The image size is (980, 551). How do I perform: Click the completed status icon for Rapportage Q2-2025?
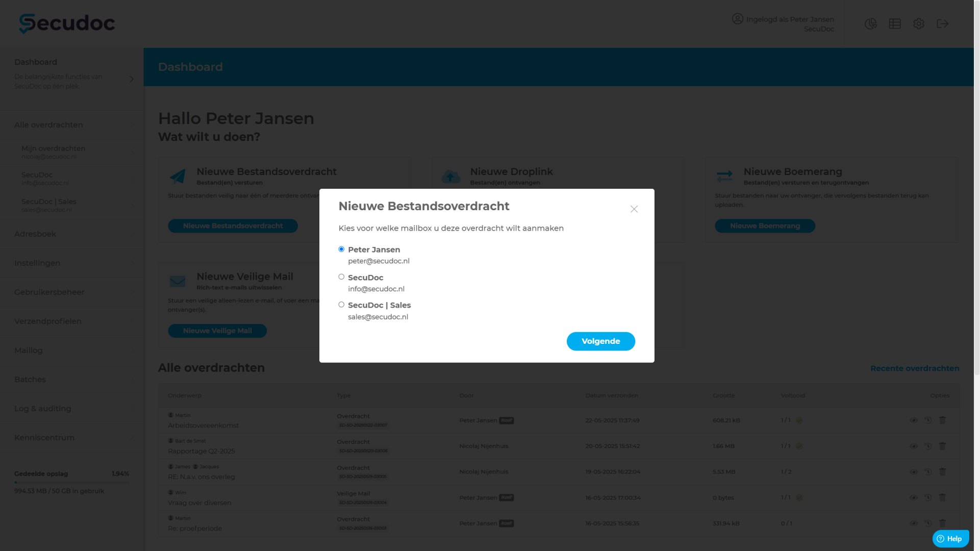[x=799, y=446]
